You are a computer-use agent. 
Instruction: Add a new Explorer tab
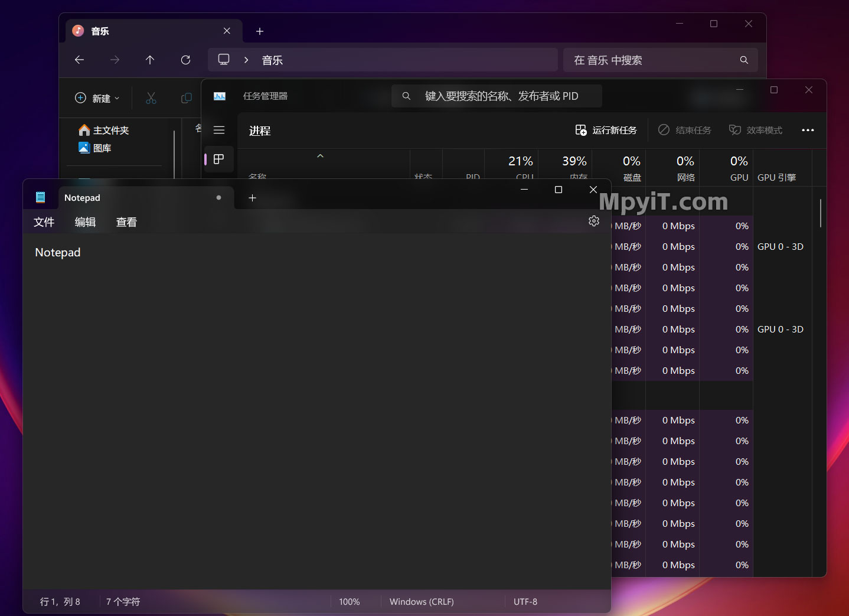pos(260,31)
